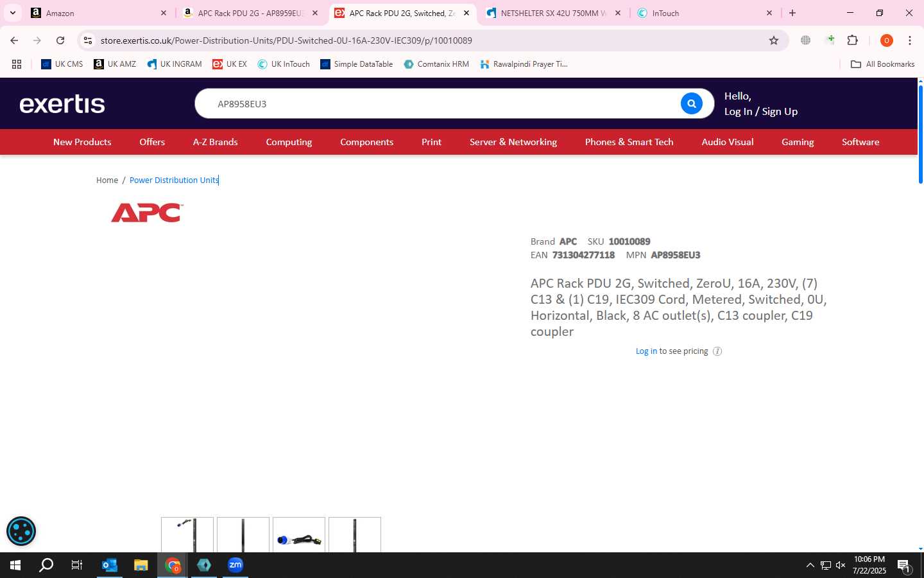Open the notification center icon
The height and width of the screenshot is (578, 924).
(903, 566)
